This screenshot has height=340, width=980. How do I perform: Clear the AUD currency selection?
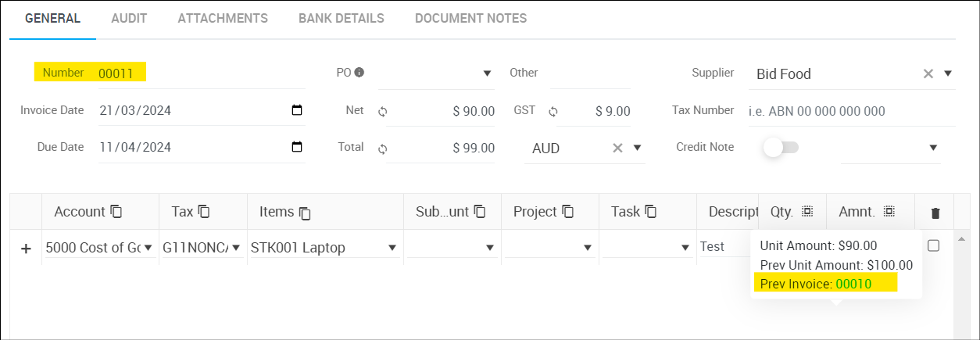click(x=617, y=148)
